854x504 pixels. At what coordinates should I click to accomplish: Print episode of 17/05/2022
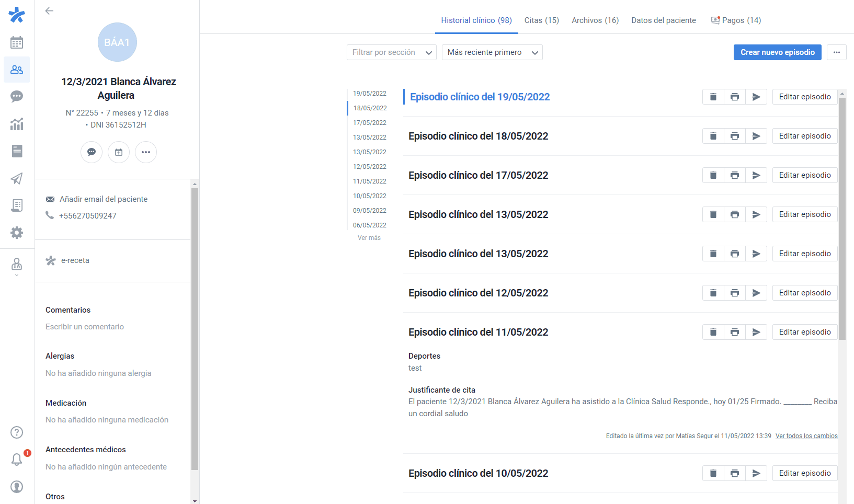coord(735,175)
